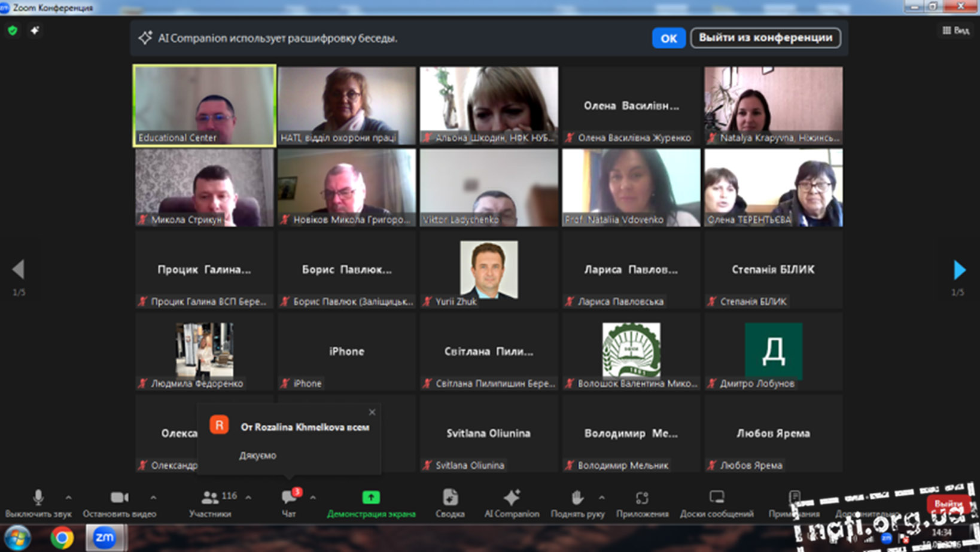This screenshot has height=552, width=980.
Task: Expand audio options arrow beside microphone
Action: 69,497
